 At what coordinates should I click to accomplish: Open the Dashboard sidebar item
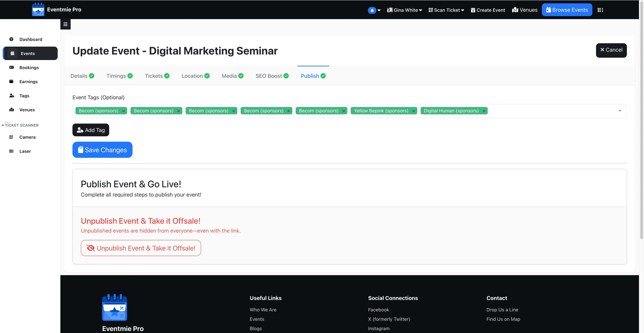(31, 39)
